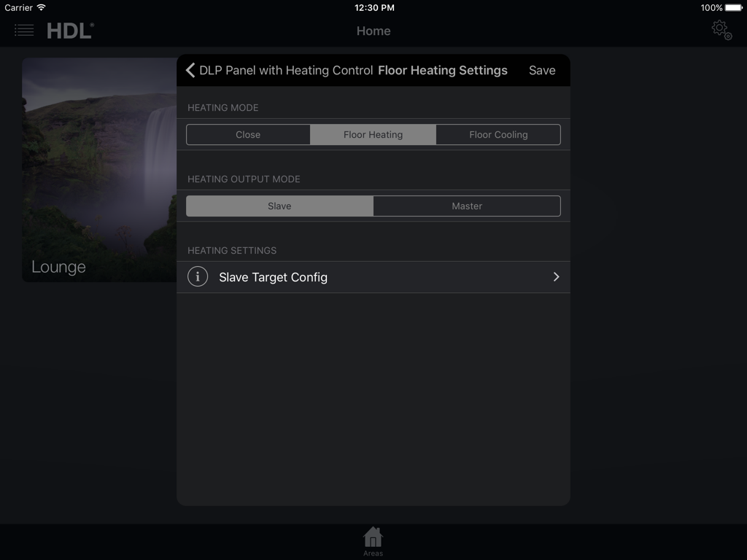This screenshot has width=747, height=560.
Task: Go back with the chevron arrow
Action: point(190,70)
